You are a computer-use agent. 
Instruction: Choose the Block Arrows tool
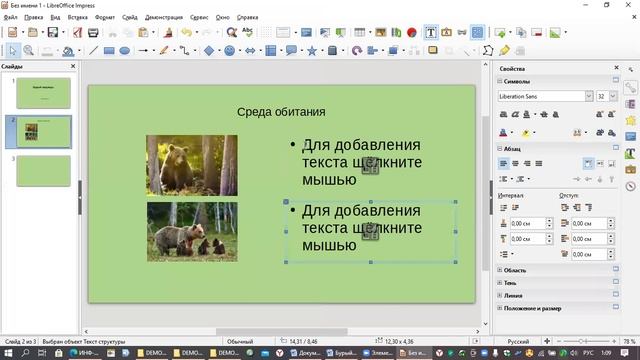250,51
